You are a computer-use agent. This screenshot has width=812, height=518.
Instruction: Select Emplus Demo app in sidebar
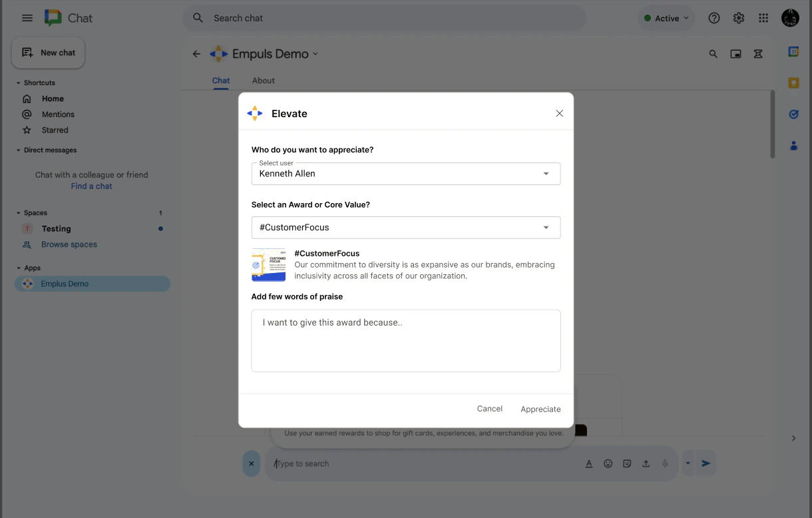(92, 284)
